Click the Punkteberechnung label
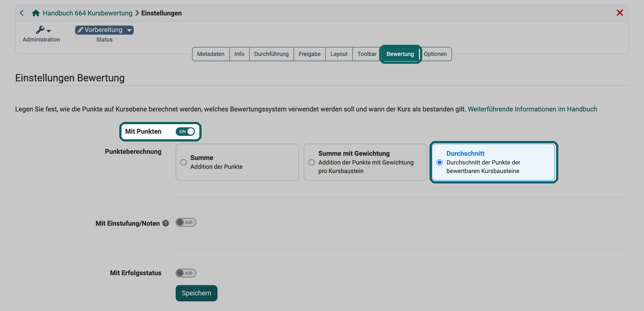This screenshot has height=311, width=644. [133, 152]
